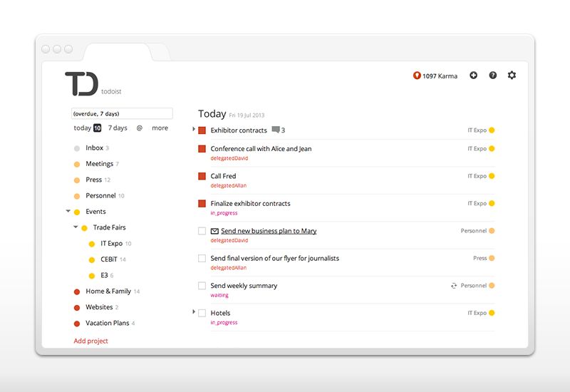The image size is (570, 392).
Task: Open the Press project in sidebar
Action: pyautogui.click(x=94, y=180)
